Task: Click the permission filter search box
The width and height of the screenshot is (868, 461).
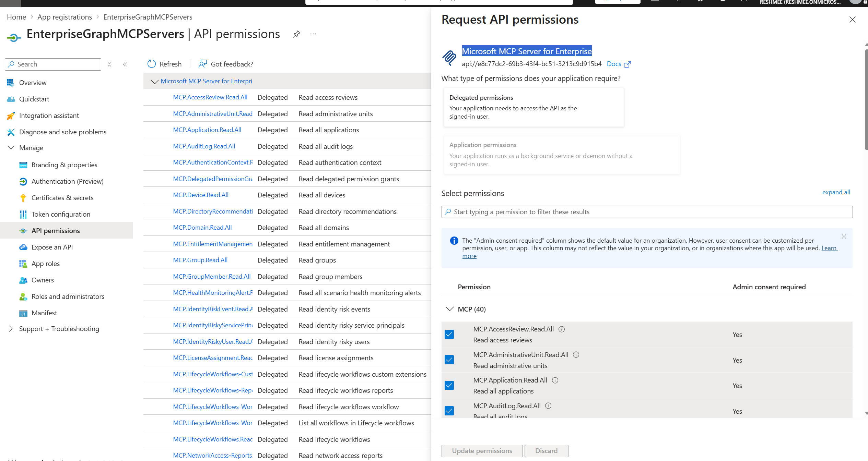Action: 647,212
